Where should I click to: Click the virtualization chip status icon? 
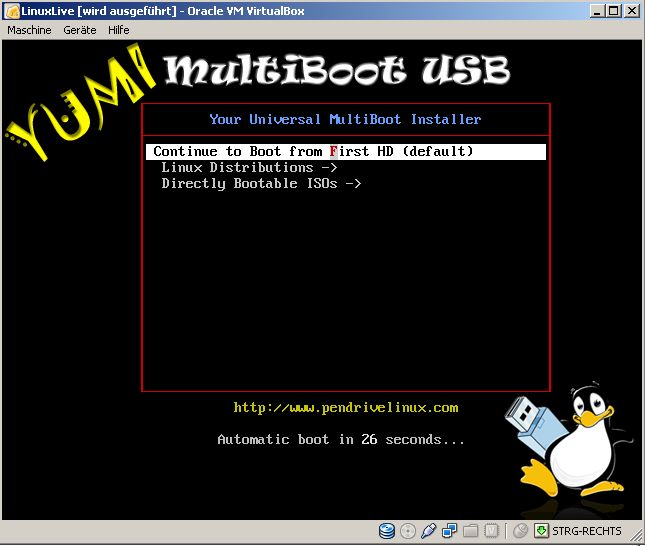[492, 531]
